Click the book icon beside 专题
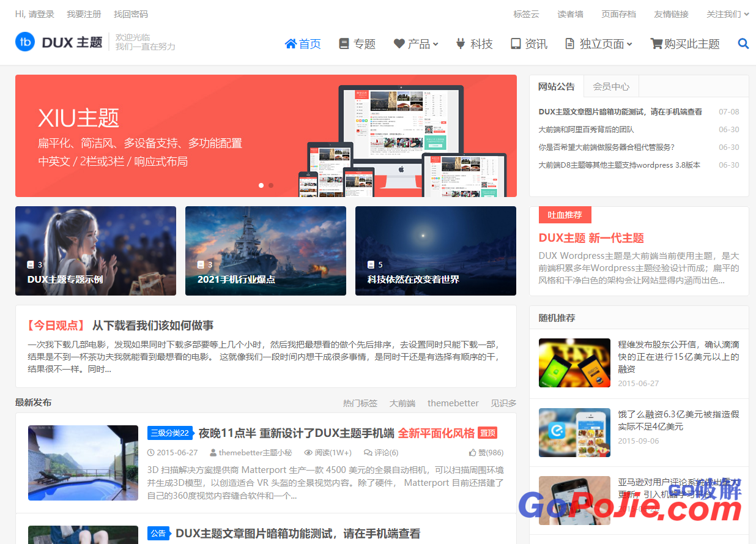The width and height of the screenshot is (756, 544). 344,43
